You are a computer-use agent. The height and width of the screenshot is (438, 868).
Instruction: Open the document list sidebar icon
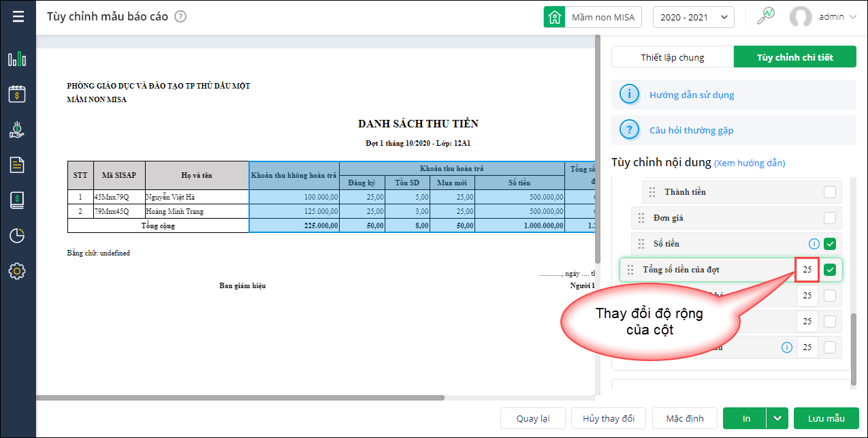[x=17, y=164]
